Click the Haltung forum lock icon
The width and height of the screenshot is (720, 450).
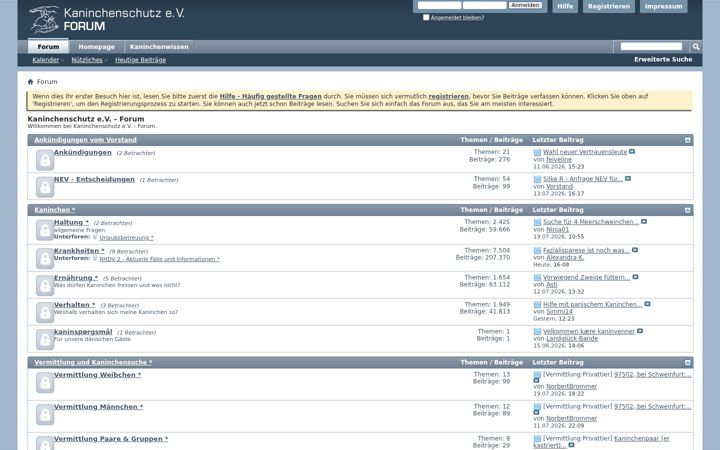point(45,231)
